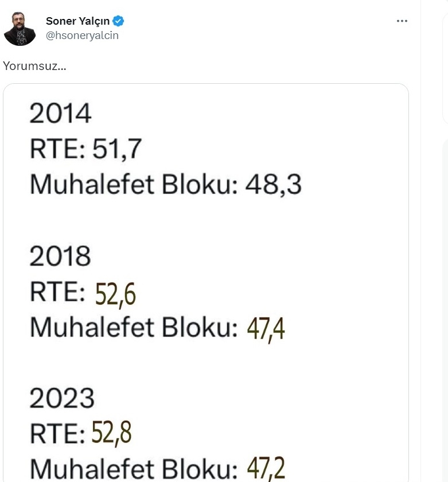Click Muhalefet Bloku label under 2023
Viewport: 448px width, 482px height.
click(134, 469)
